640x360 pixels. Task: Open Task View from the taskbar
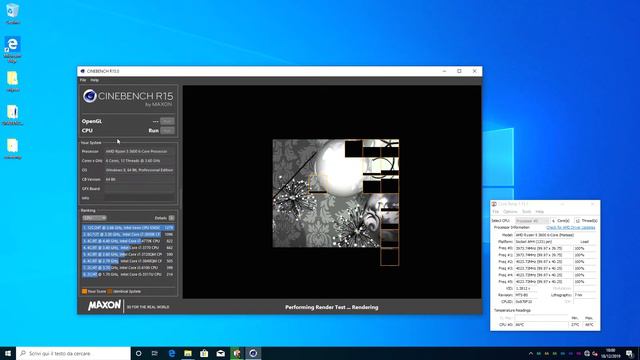155,353
